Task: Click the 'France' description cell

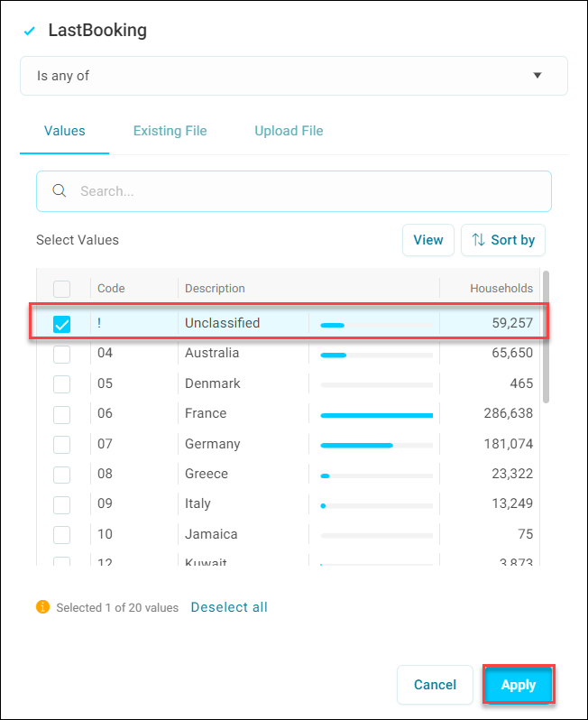Action: 206,413
